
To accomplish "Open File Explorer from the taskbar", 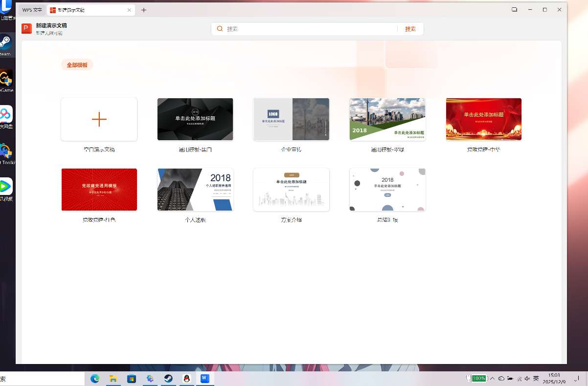I will [113, 379].
